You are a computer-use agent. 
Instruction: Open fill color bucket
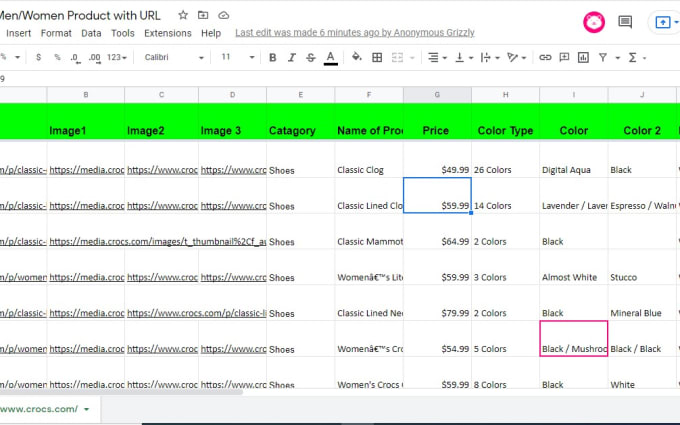(x=356, y=57)
